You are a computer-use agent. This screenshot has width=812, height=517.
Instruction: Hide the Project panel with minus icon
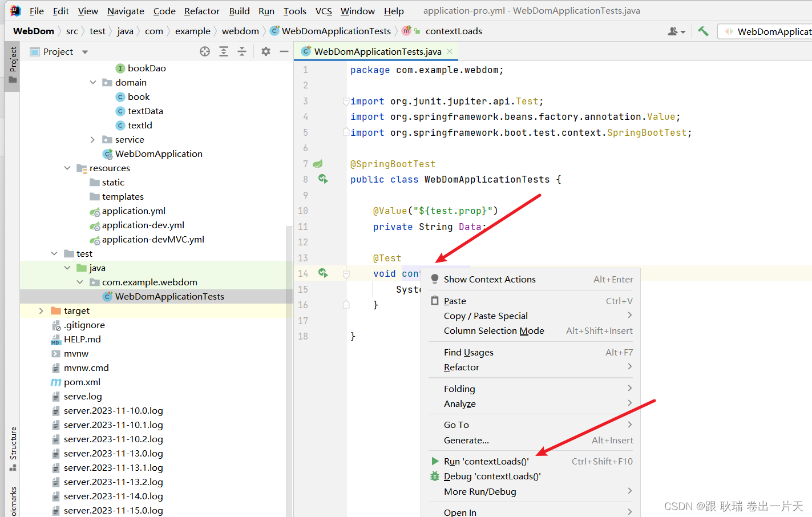[x=284, y=52]
